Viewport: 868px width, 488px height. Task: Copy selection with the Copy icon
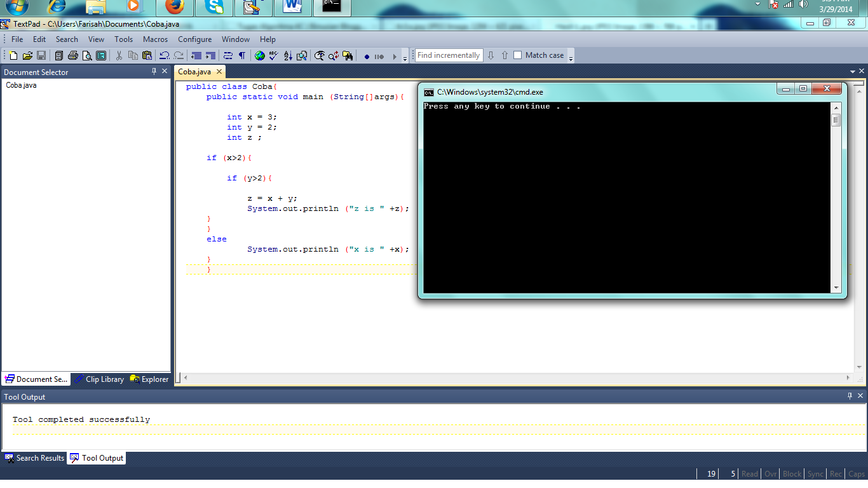(x=133, y=56)
